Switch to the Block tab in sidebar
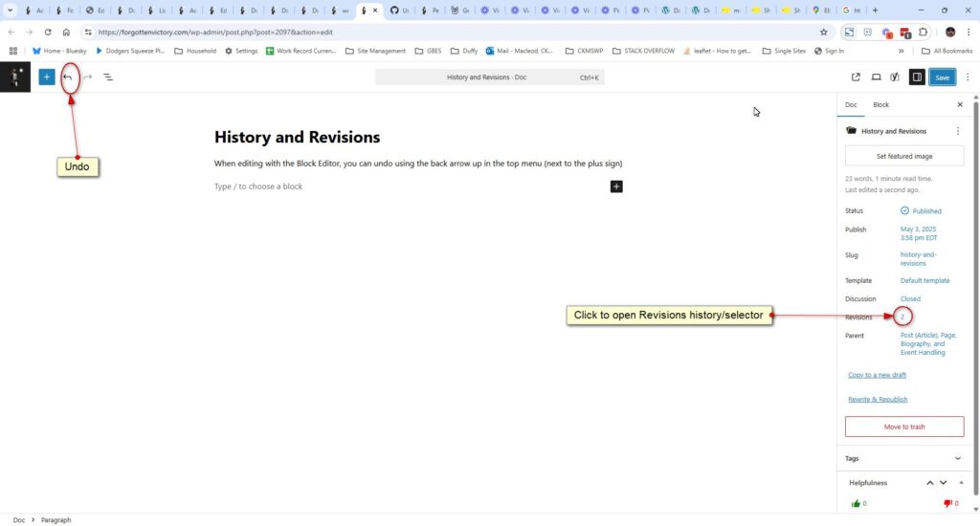Image resolution: width=980 pixels, height=526 pixels. pos(880,104)
